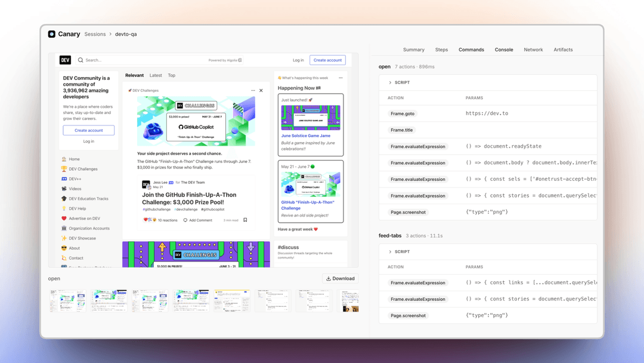
Task: Open the Artifacts tab
Action: 563,50
